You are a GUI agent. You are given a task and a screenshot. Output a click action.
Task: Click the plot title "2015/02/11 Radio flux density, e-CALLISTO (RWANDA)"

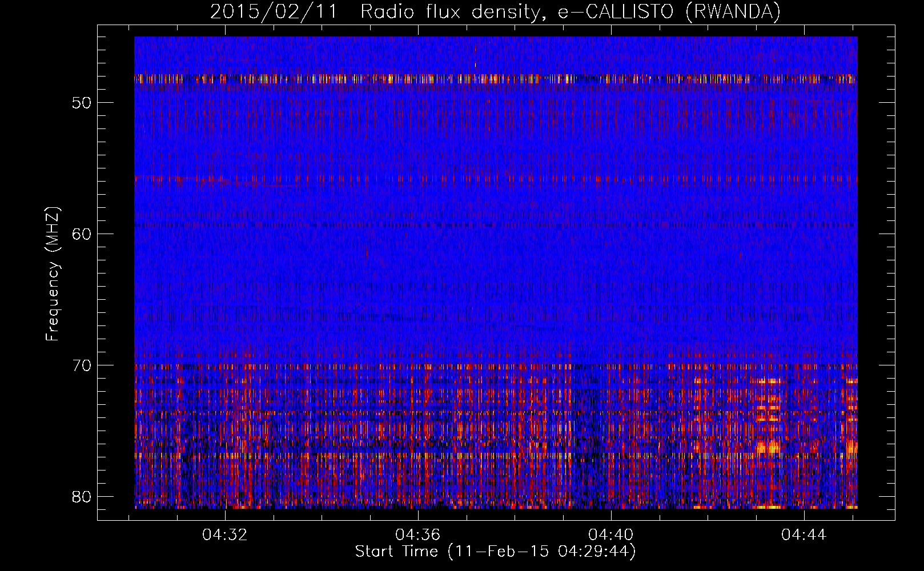pyautogui.click(x=495, y=12)
